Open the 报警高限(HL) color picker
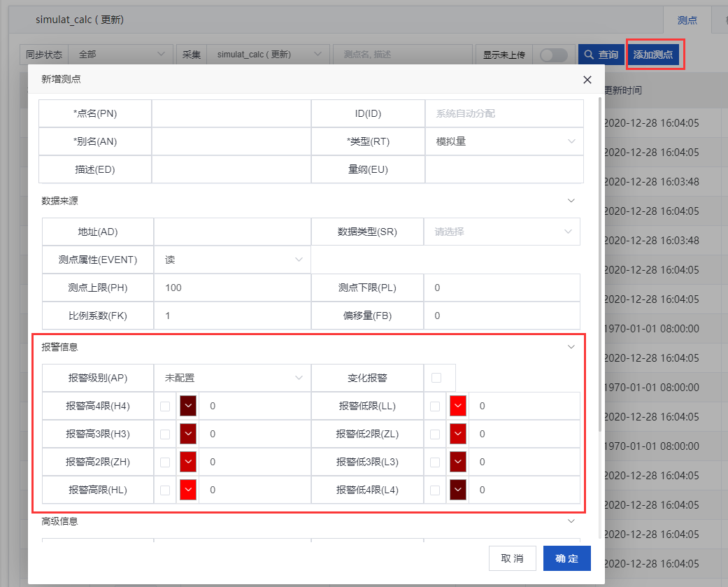 [188, 490]
